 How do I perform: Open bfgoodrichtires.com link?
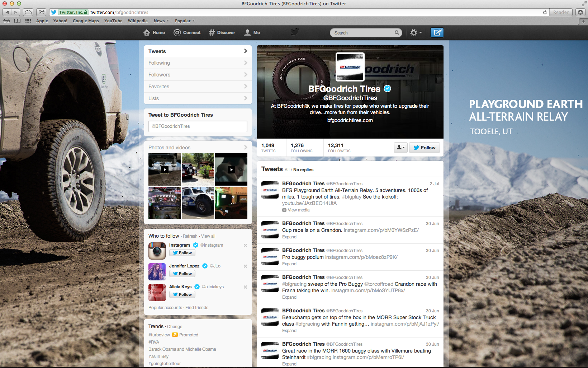pos(350,120)
